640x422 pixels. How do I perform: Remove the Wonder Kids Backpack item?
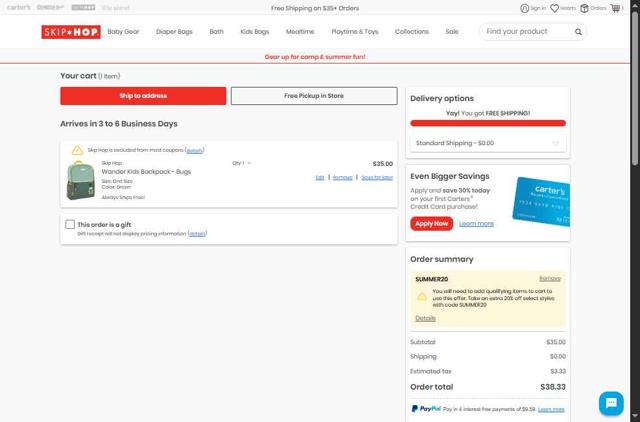pos(342,178)
